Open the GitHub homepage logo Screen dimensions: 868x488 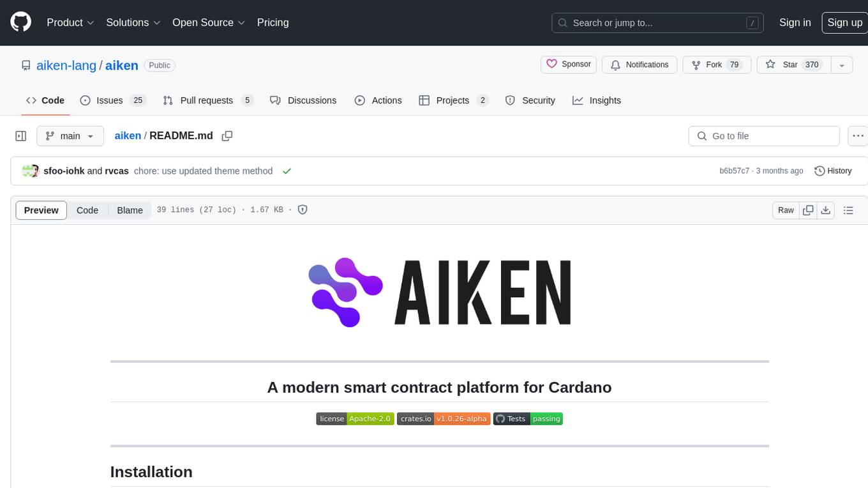pyautogui.click(x=20, y=22)
